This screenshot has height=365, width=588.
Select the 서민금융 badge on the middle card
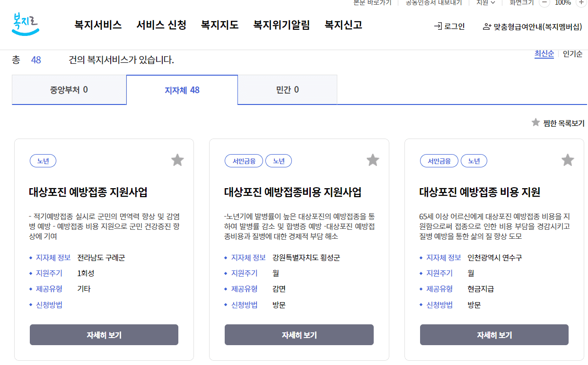[243, 160]
